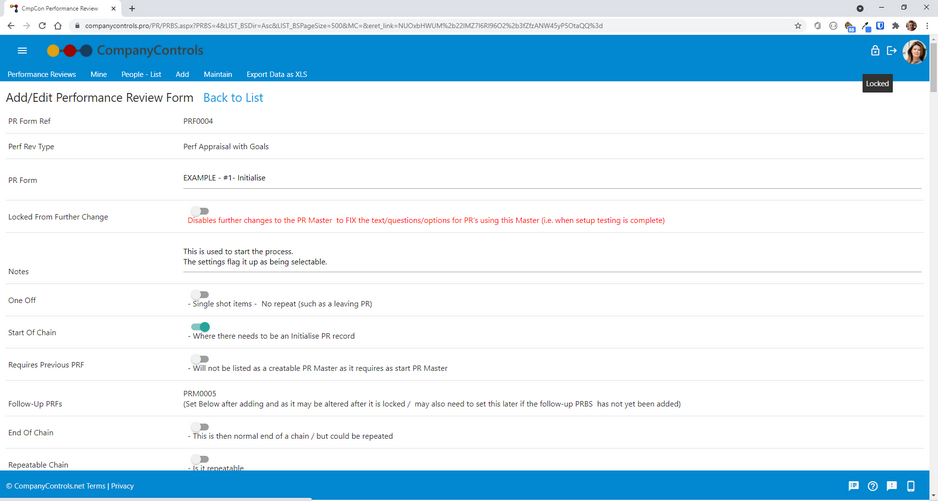Click the smiley face extension icon
The image size is (938, 501).
[833, 26]
